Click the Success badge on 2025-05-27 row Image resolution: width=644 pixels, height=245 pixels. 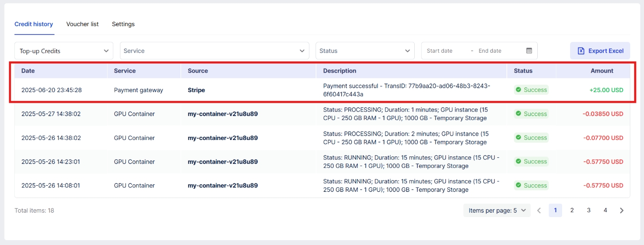(531, 114)
